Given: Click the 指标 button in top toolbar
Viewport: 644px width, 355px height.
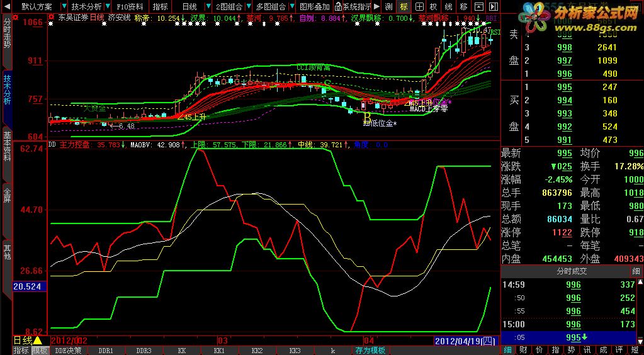Looking at the screenshot, I should pos(160,6).
